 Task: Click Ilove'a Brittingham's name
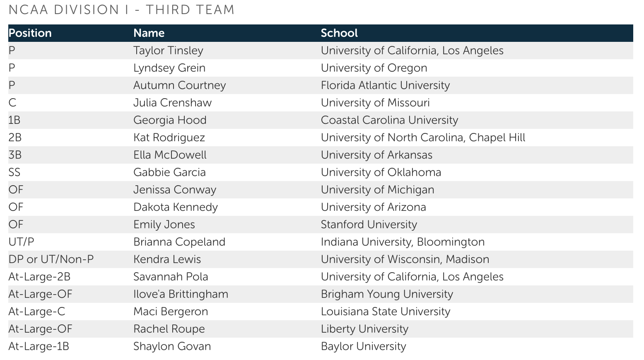click(x=181, y=294)
